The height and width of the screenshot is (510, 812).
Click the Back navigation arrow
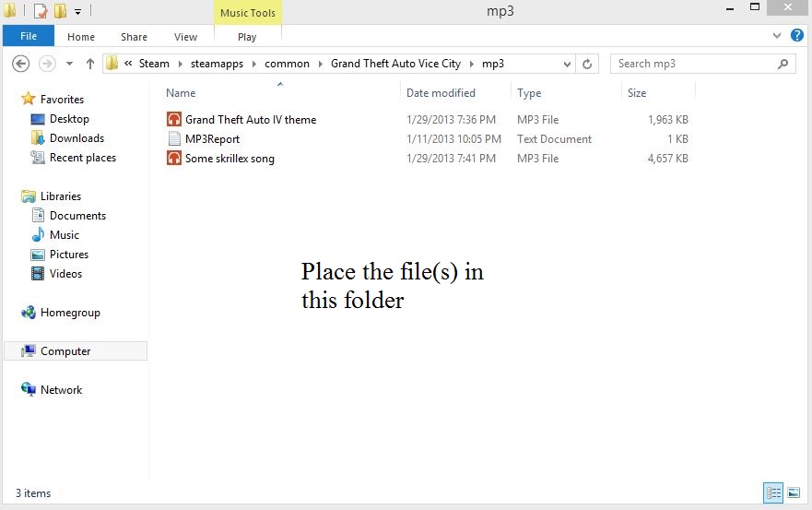(x=20, y=64)
